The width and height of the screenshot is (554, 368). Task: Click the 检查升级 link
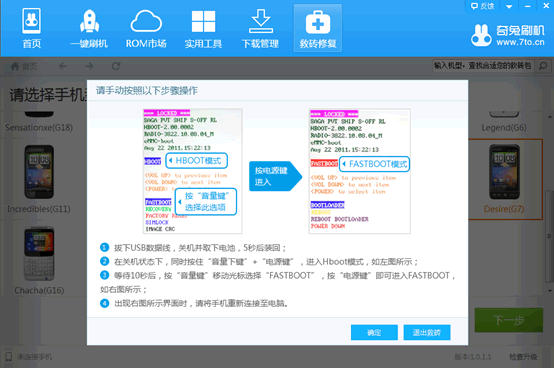[x=523, y=357]
